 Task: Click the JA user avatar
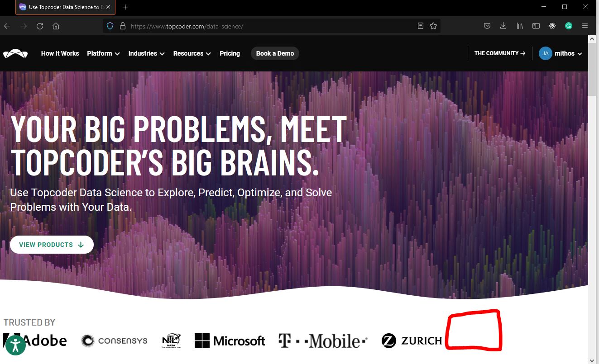click(546, 53)
